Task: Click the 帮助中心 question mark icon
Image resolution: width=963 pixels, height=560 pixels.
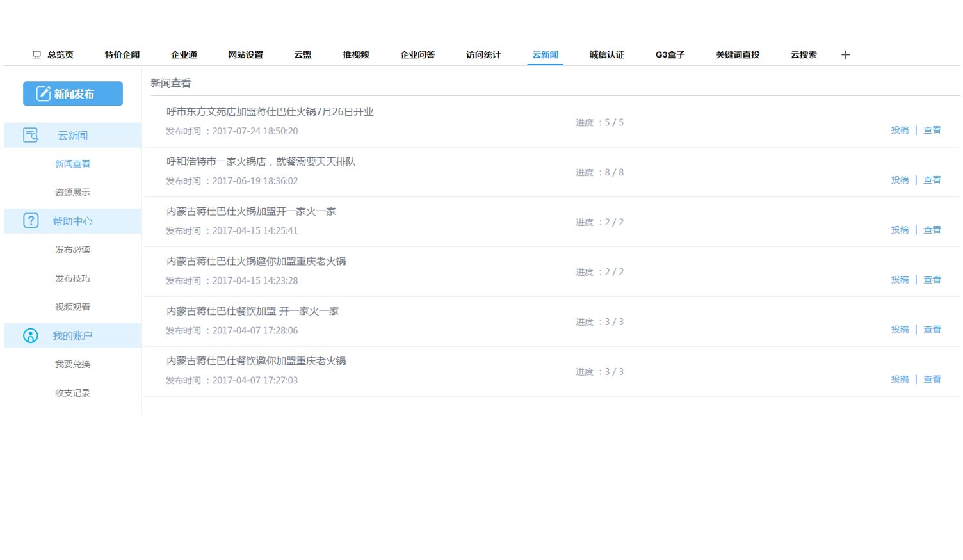Action: click(31, 221)
